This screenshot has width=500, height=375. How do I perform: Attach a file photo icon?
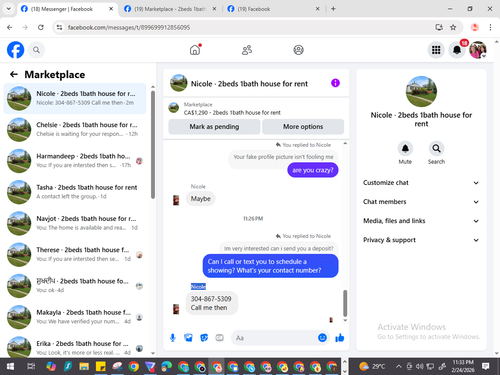tap(188, 338)
